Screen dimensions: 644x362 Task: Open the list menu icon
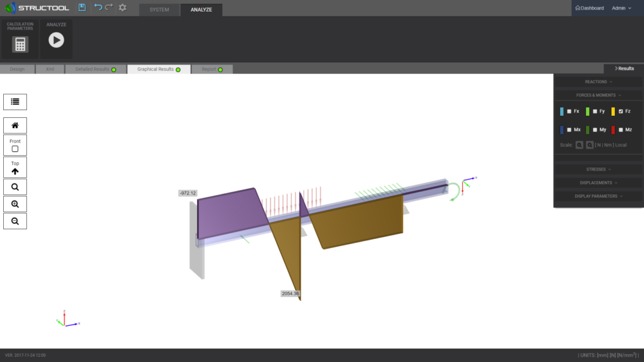15,102
